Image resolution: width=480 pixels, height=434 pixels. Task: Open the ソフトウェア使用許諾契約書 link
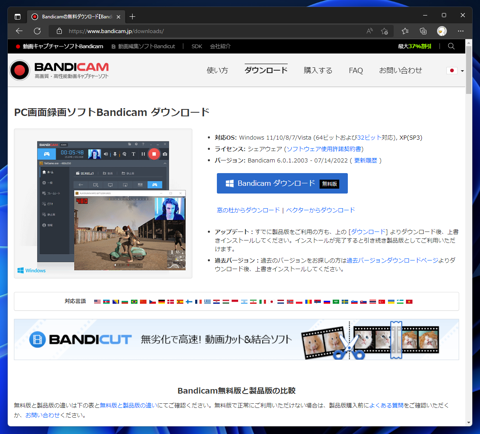point(324,149)
